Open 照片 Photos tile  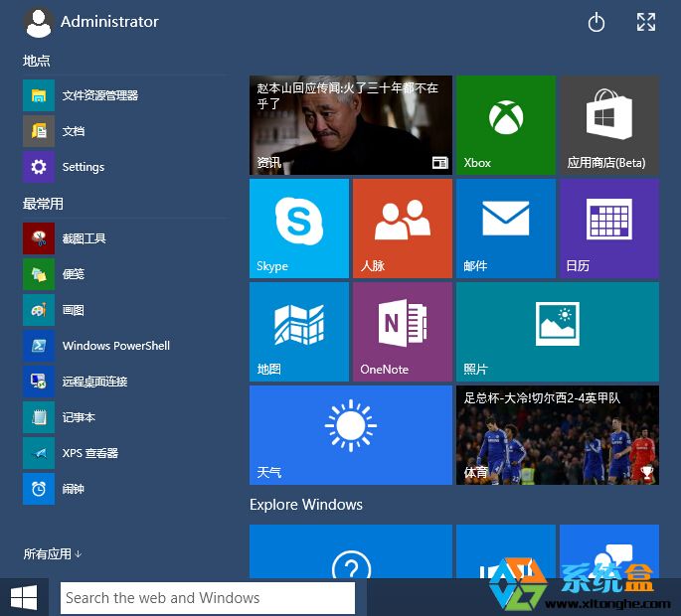(558, 332)
